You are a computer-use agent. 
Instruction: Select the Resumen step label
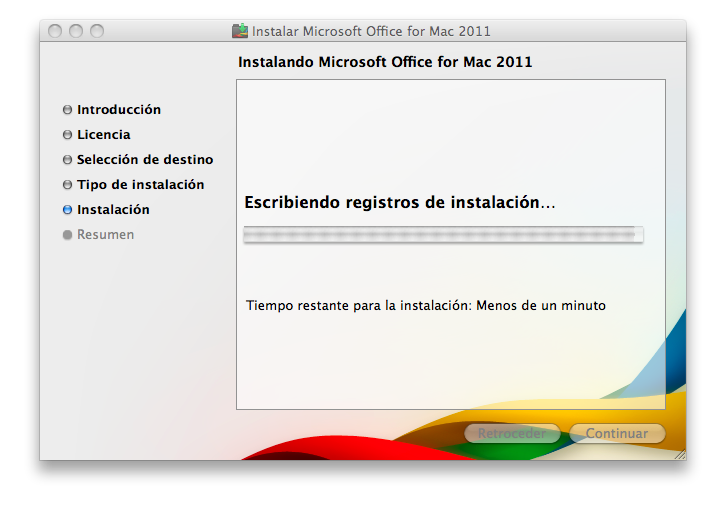coord(106,235)
